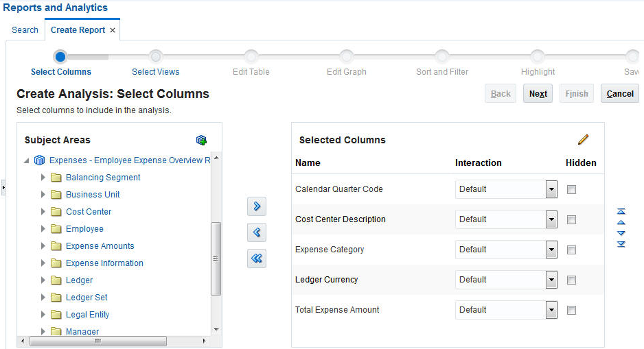
Task: Tick Hidden checkbox for Calendar Quarter Code
Action: tap(572, 190)
